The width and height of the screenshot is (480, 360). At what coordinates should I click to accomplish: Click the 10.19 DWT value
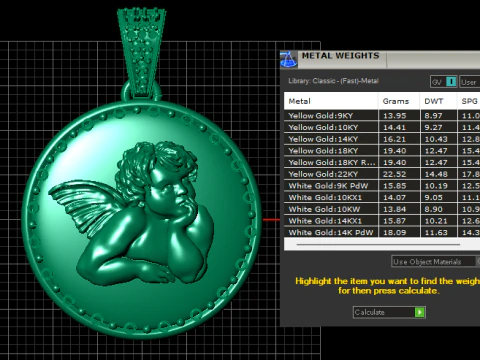coord(436,186)
